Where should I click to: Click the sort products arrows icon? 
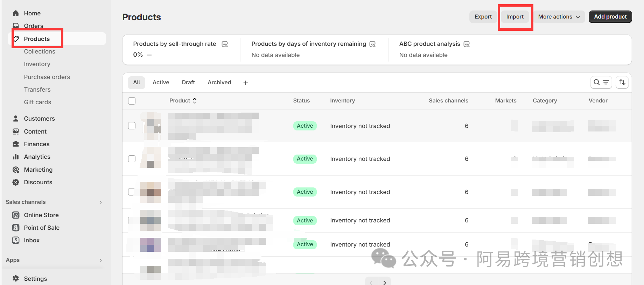622,82
